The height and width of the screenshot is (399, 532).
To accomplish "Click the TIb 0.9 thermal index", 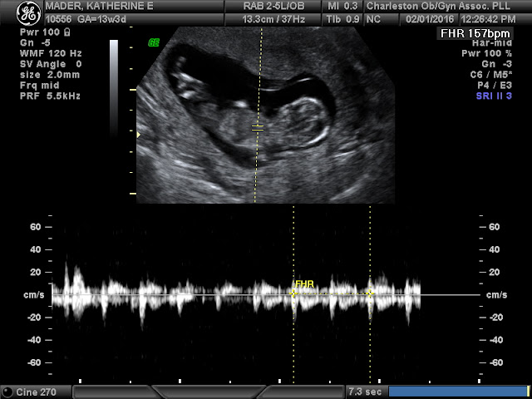I will 342,19.
